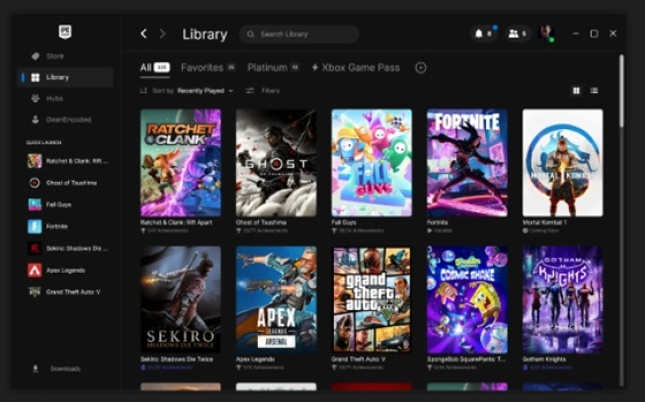Open Mortal Kombat 1 cover
The width and height of the screenshot is (645, 402).
click(x=563, y=163)
